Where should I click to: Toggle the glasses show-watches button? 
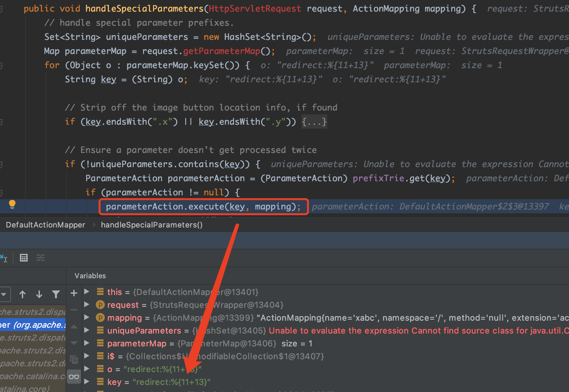pos(74,377)
